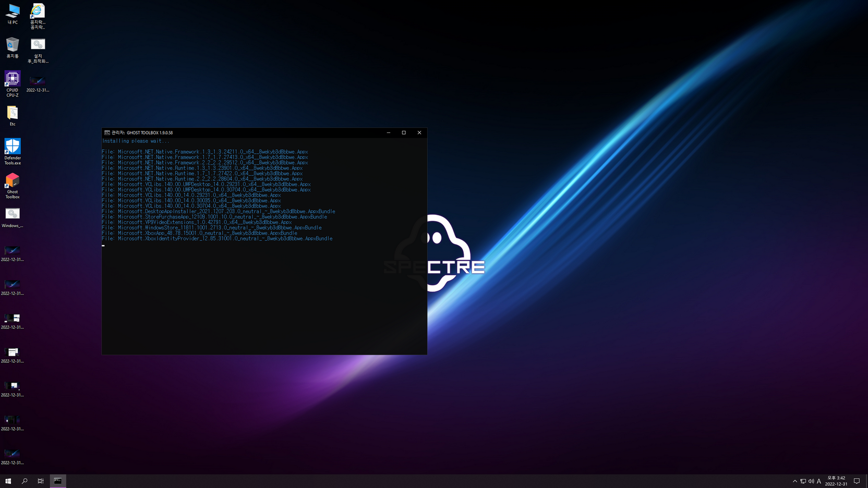Screen dimensions: 868x488
Task: Open Task View from the taskbar
Action: [41, 481]
